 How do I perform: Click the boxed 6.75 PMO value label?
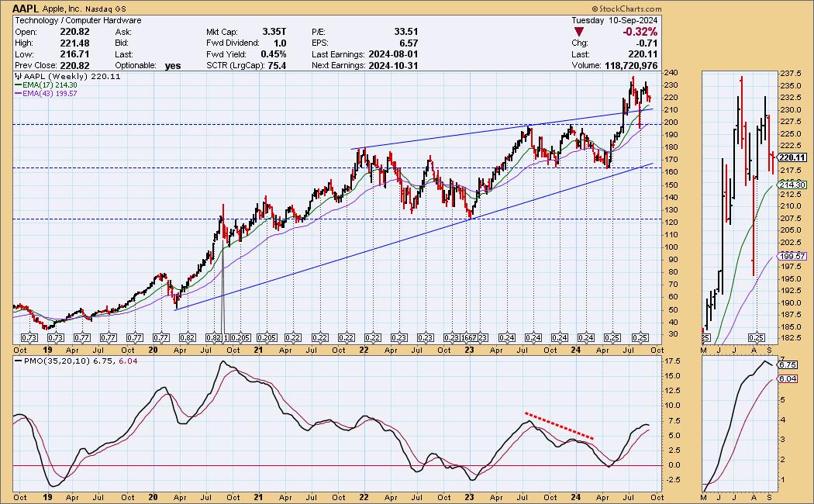[x=788, y=365]
